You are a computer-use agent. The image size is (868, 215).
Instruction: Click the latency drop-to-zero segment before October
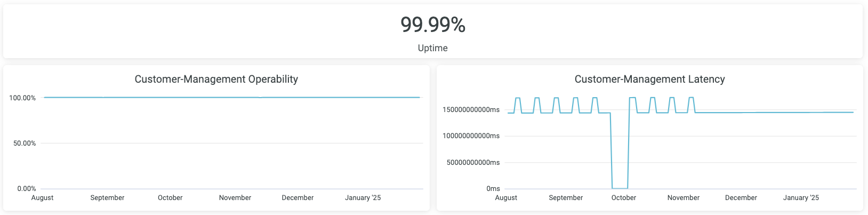pos(620,188)
